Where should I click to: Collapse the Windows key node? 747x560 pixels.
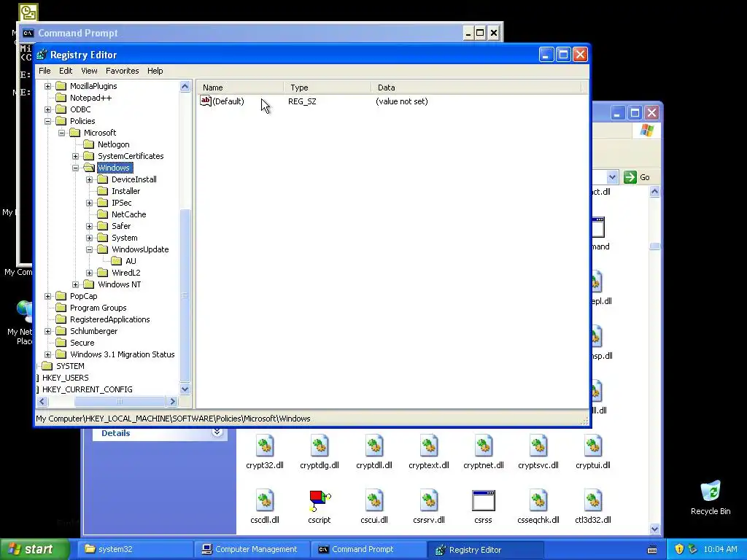pyautogui.click(x=75, y=168)
